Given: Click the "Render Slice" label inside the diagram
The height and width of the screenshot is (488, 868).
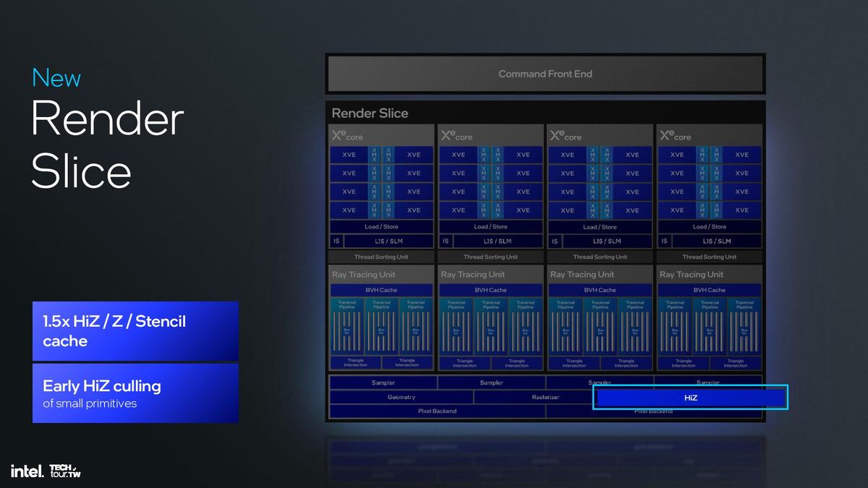Looking at the screenshot, I should [370, 114].
